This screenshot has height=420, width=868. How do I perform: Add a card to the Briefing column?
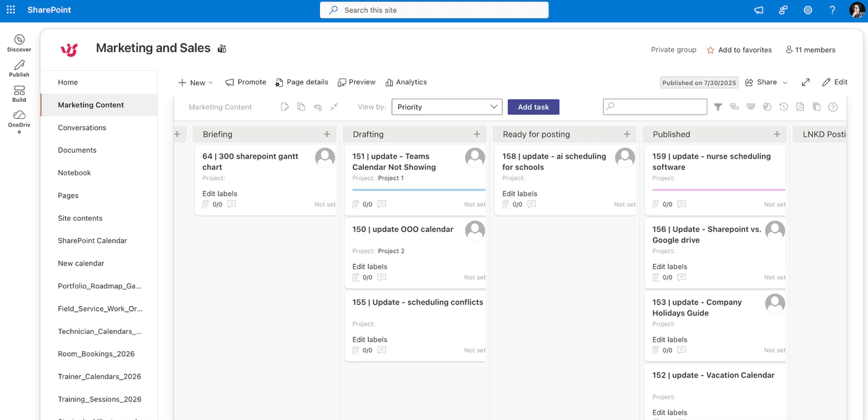tap(327, 134)
